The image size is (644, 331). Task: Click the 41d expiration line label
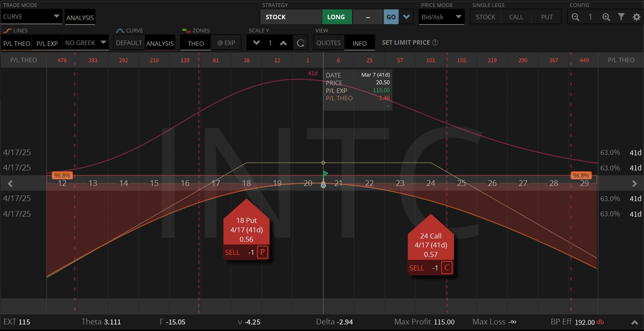click(313, 73)
